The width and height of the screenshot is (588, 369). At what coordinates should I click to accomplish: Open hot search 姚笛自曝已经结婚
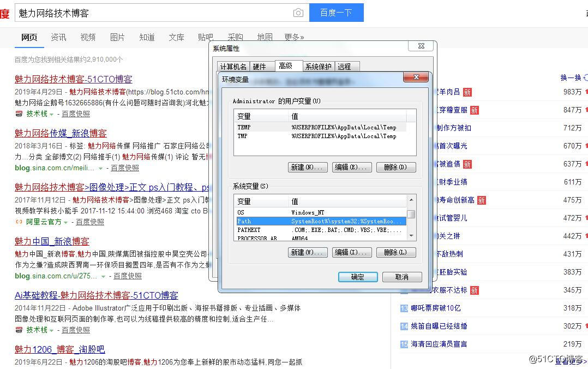439,326
